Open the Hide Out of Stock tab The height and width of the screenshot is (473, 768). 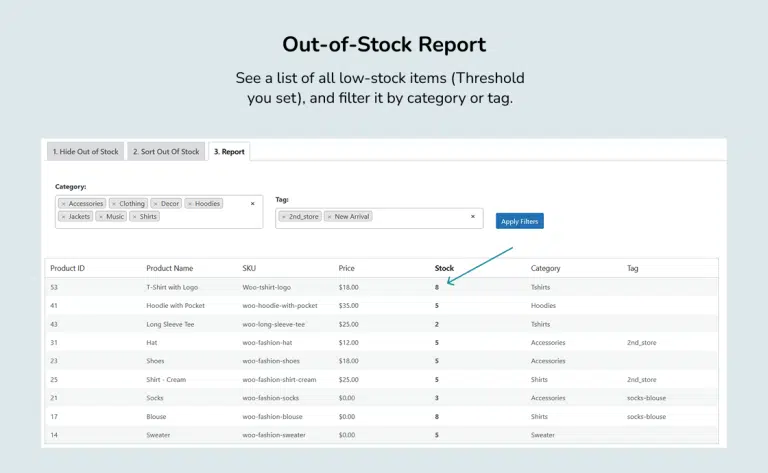pyautogui.click(x=85, y=151)
